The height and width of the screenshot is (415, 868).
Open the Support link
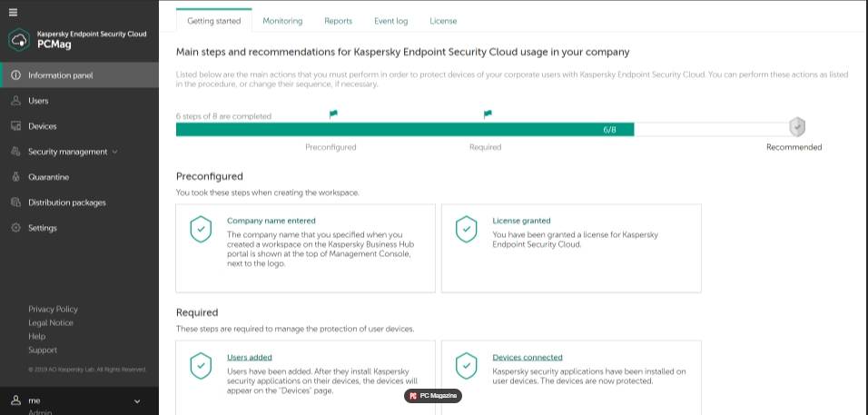click(x=43, y=350)
